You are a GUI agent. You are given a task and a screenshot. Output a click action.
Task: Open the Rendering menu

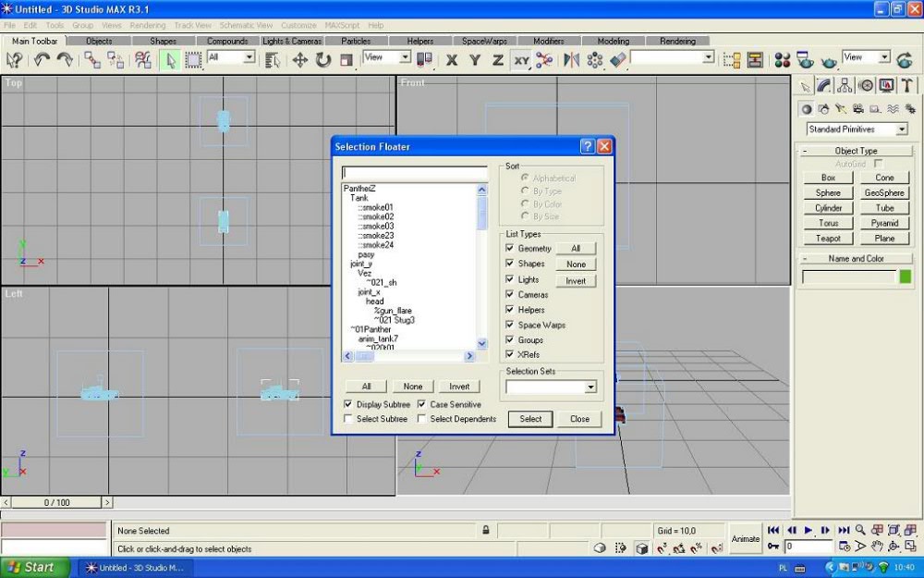point(147,25)
